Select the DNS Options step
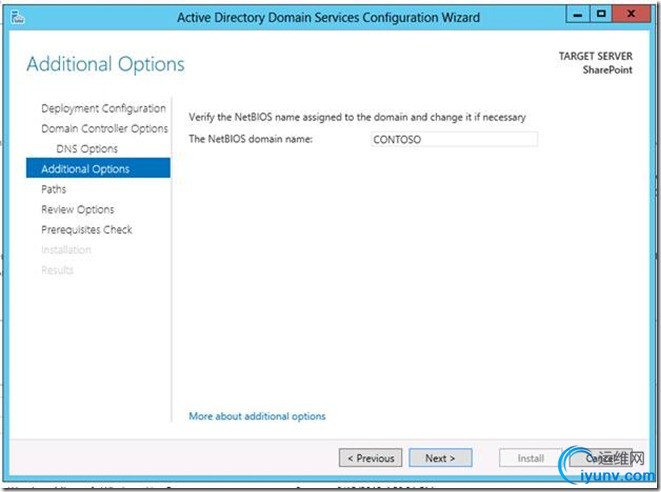 point(87,149)
